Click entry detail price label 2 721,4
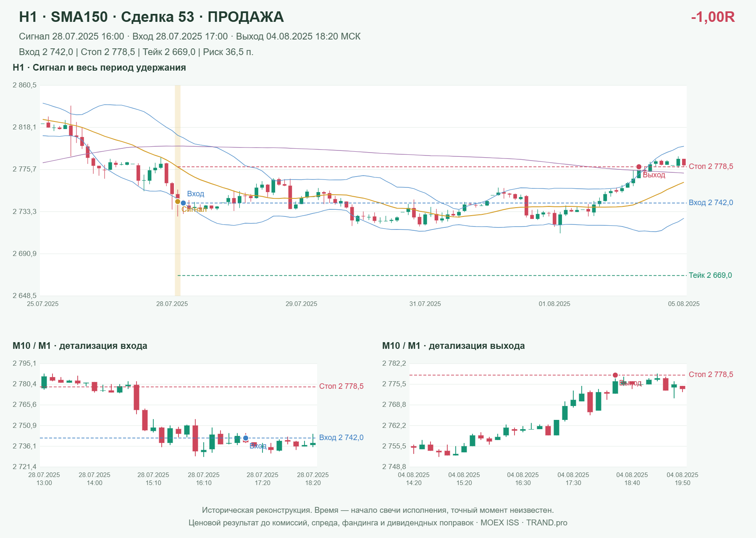 click(24, 467)
